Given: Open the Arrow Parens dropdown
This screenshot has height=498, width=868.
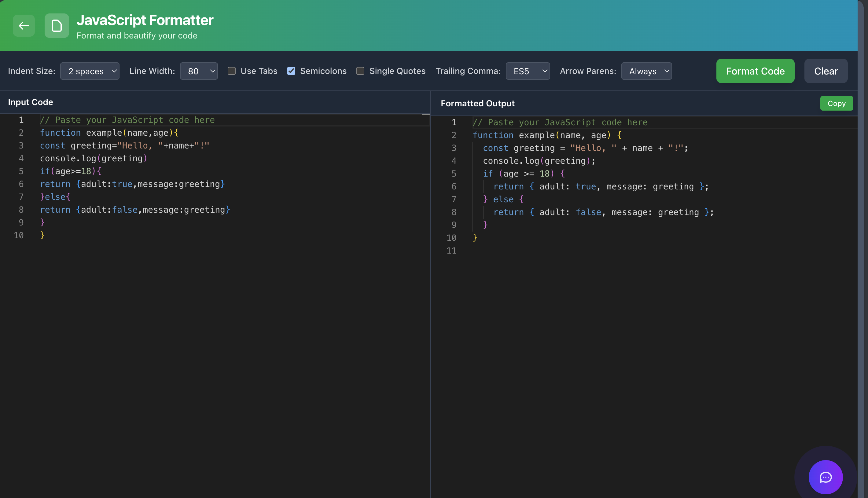Looking at the screenshot, I should point(646,71).
